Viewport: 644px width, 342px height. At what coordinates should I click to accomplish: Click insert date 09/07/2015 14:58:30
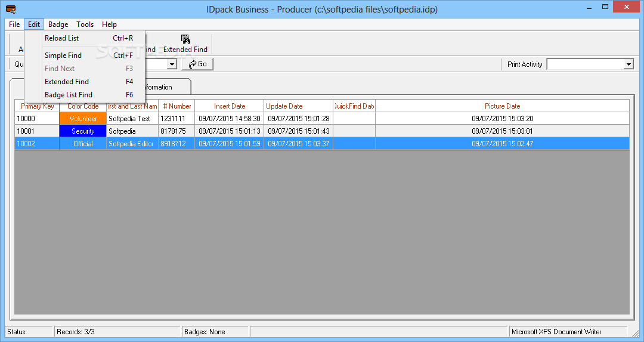tap(229, 118)
